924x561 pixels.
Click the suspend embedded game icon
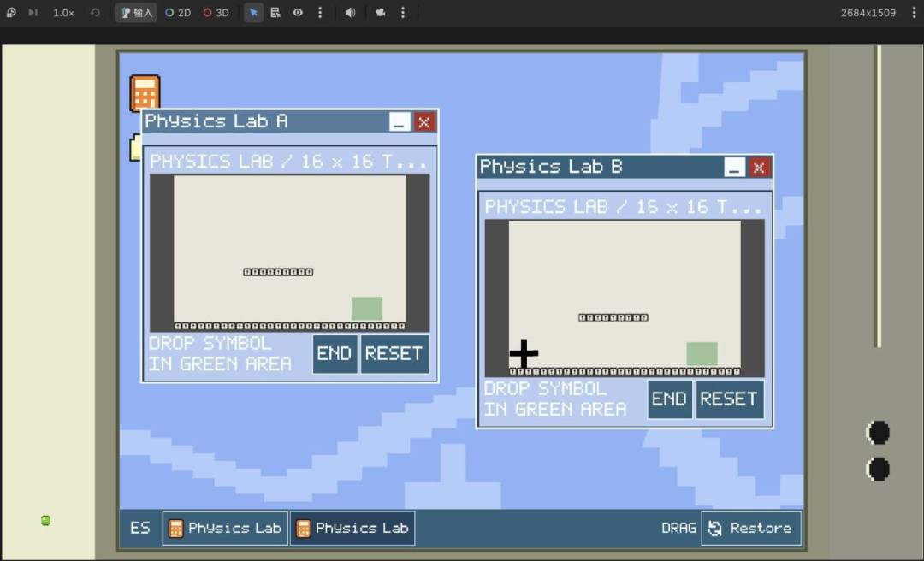point(11,12)
